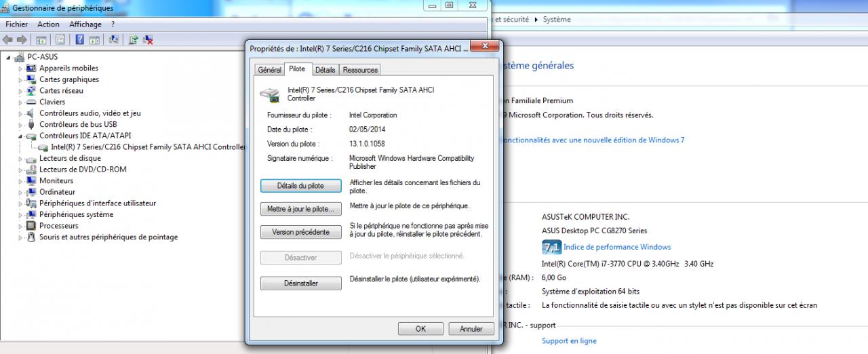Expand the Cartes réseau node

point(20,91)
